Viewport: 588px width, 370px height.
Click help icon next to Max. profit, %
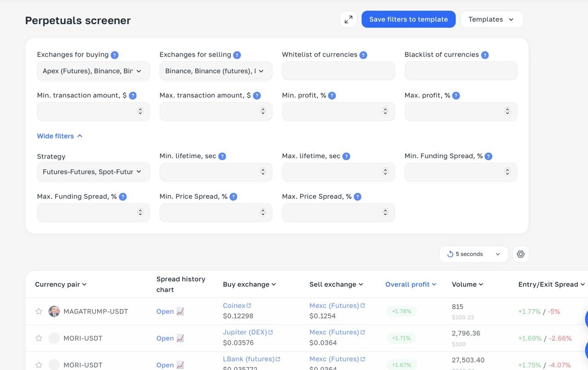click(x=456, y=96)
